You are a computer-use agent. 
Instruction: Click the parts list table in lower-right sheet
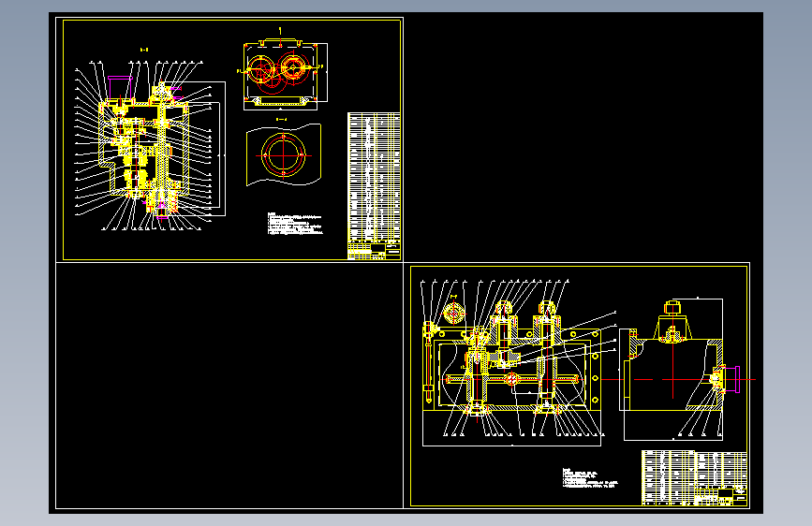pos(694,477)
